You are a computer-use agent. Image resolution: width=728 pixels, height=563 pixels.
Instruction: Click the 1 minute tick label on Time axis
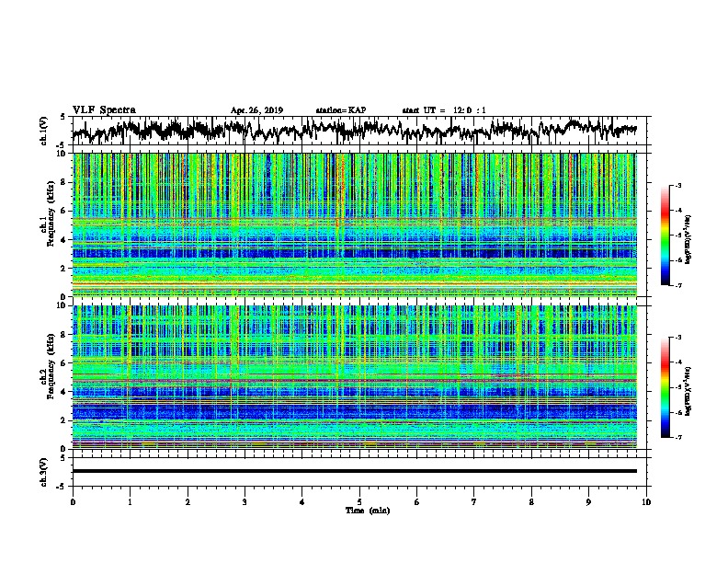130,502
